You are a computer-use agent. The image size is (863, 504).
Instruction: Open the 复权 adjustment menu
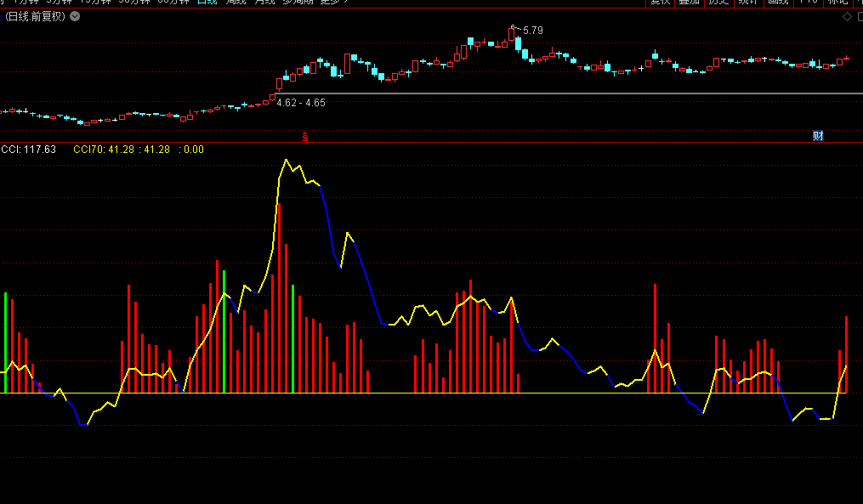661,3
